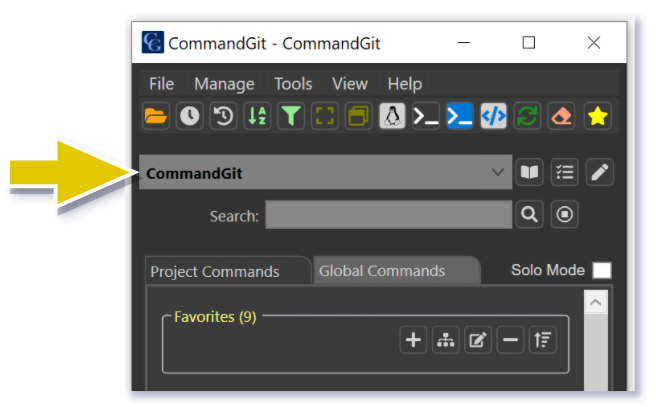Click the green refresh arrows icon

[x=528, y=116]
